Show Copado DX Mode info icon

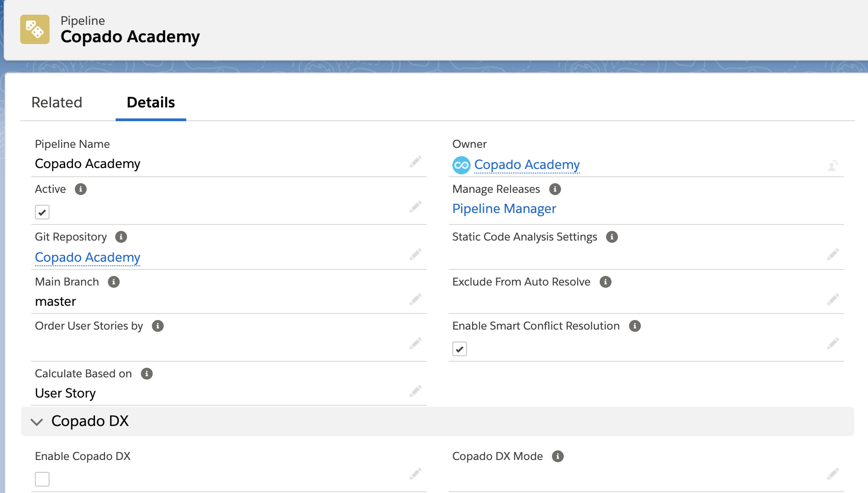[558, 456]
